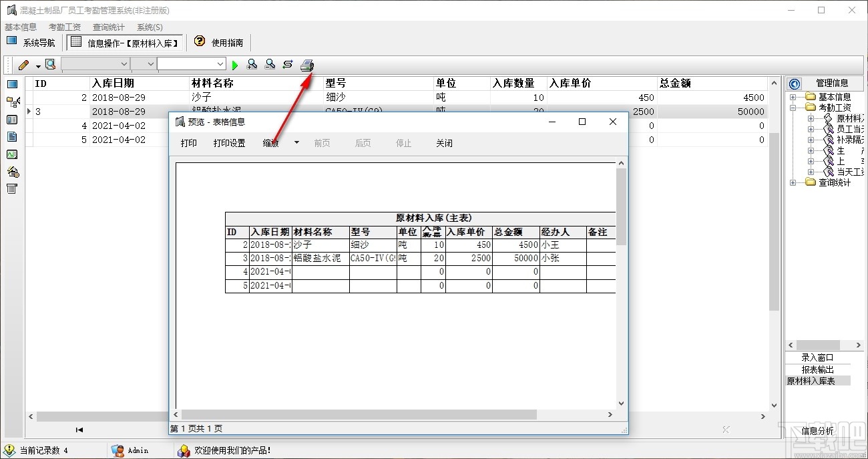The image size is (868, 459).
Task: Switch to 信息操作-【原材料入库】 tab
Action: 125,42
